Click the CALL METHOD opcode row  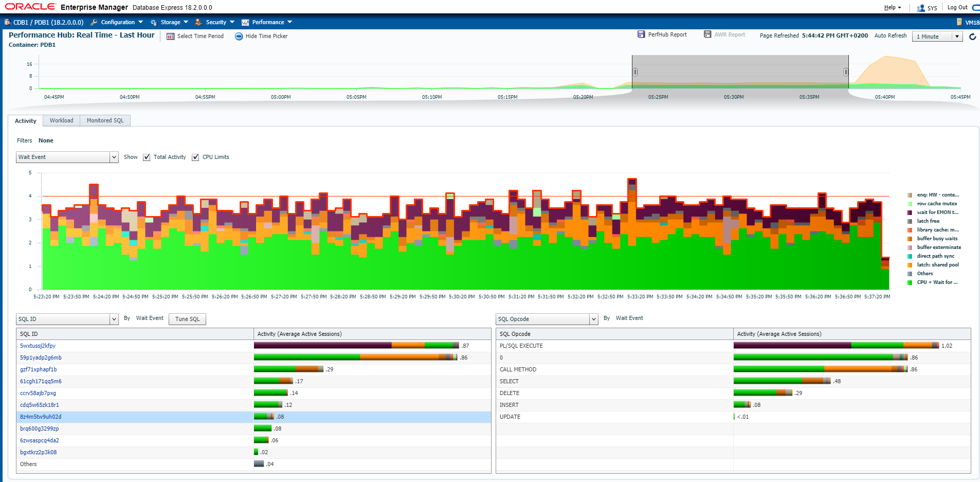(733, 369)
